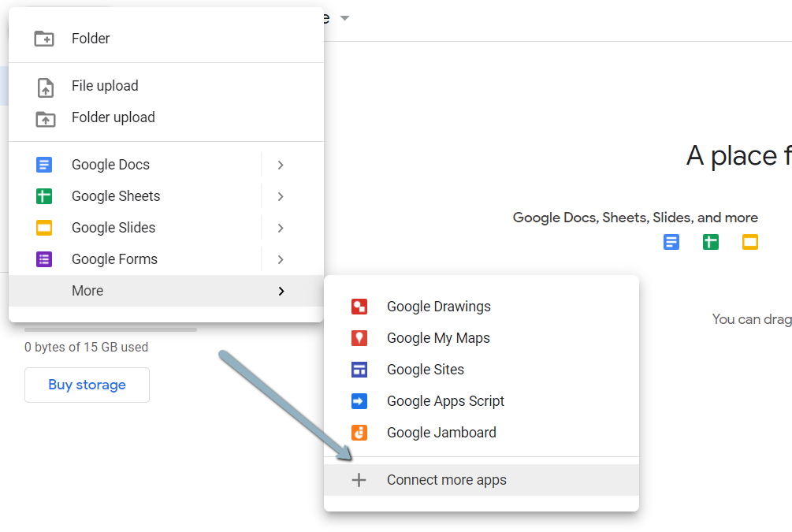Click the Google Forms icon

(x=43, y=259)
